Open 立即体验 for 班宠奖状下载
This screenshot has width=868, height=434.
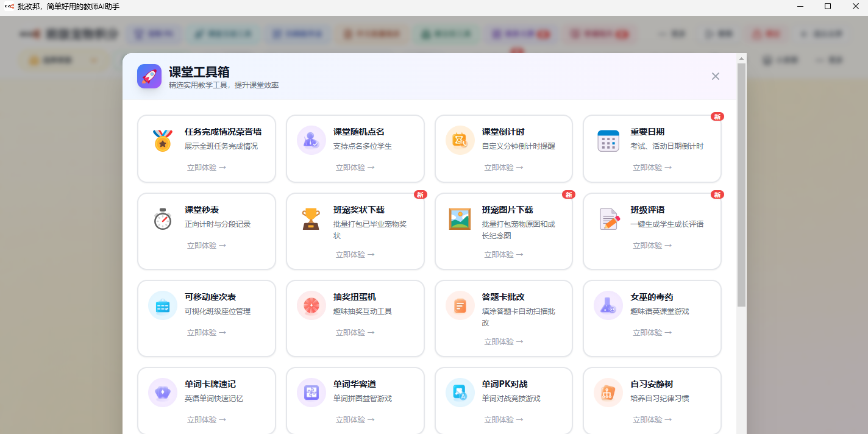[355, 254]
